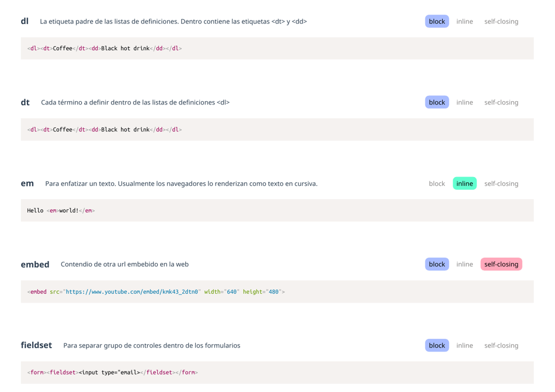This screenshot has height=392, width=555.
Task: Toggle the green "inline" badge beside em
Action: (x=464, y=183)
